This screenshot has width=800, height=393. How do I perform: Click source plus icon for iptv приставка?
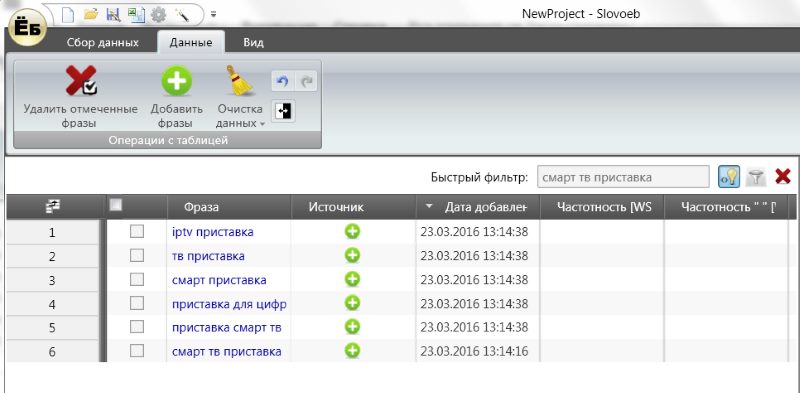(x=352, y=232)
